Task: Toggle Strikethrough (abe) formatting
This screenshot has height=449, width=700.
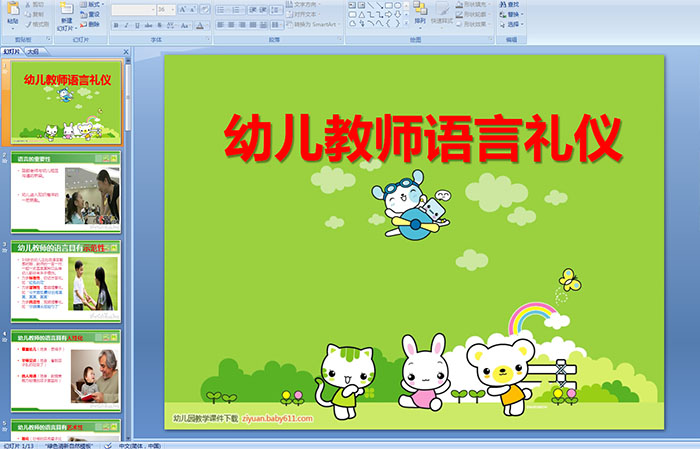Action: point(148,25)
